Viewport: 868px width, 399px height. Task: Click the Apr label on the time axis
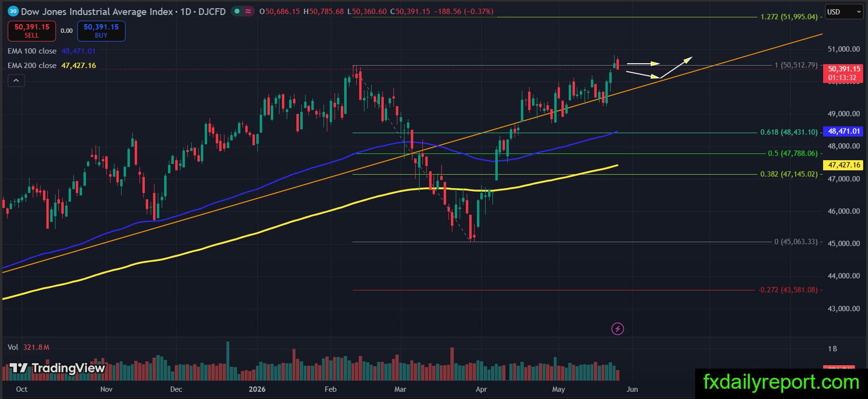click(481, 389)
